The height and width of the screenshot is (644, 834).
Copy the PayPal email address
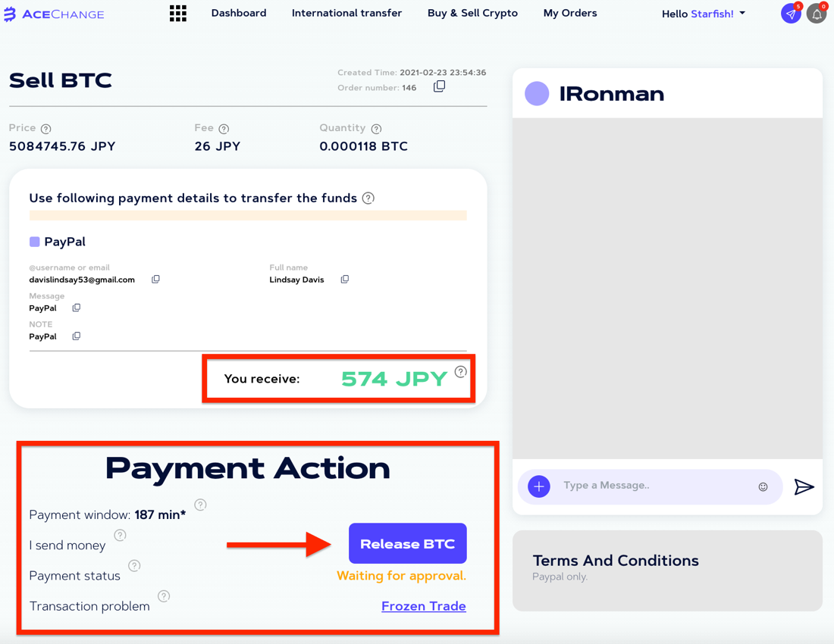[x=155, y=279]
